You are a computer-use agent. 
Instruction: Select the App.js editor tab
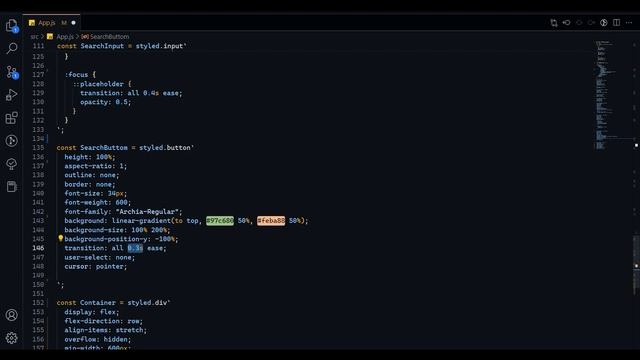coord(51,23)
